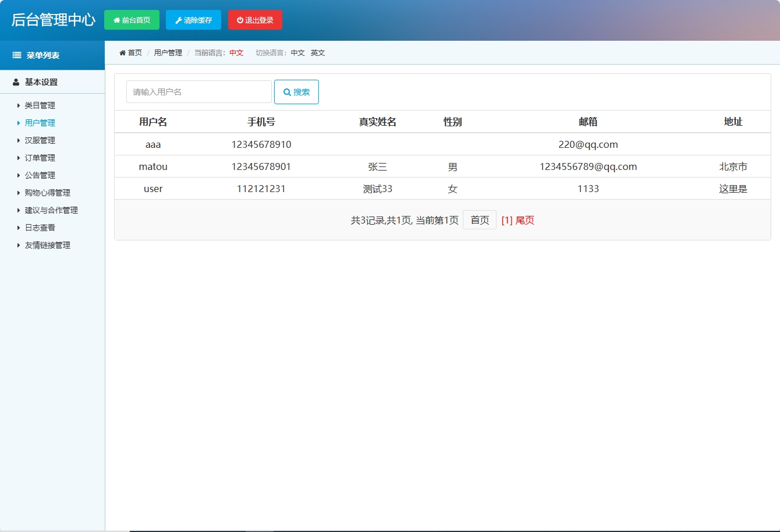Viewport: 780px width, 532px height.
Task: Expand the 汉服管理 sidebar entry
Action: click(40, 140)
